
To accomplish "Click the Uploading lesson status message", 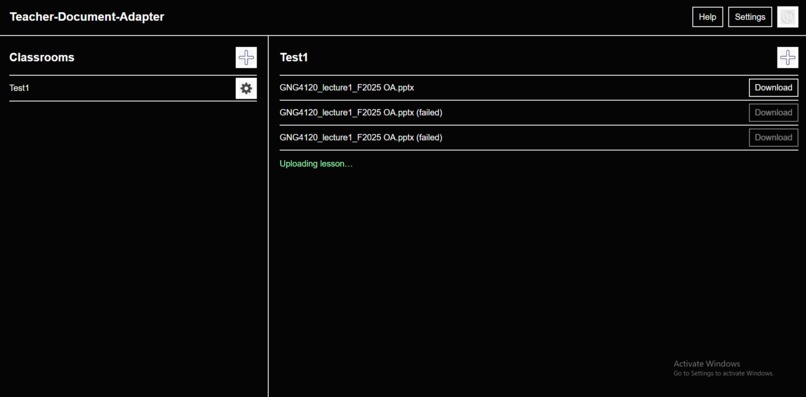I will coord(316,164).
